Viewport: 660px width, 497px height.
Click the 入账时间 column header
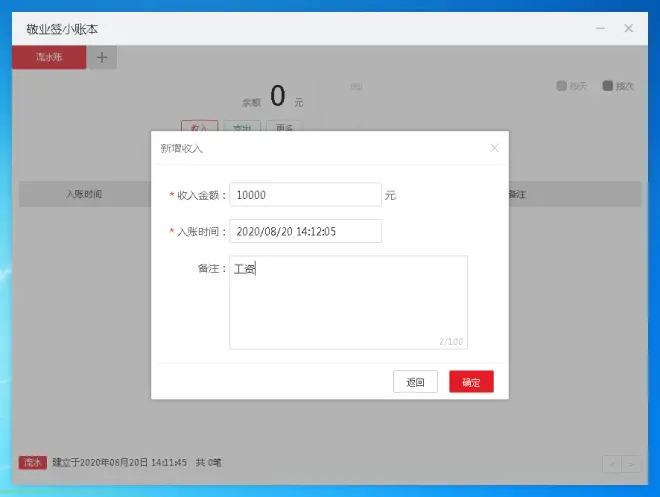click(x=84, y=194)
